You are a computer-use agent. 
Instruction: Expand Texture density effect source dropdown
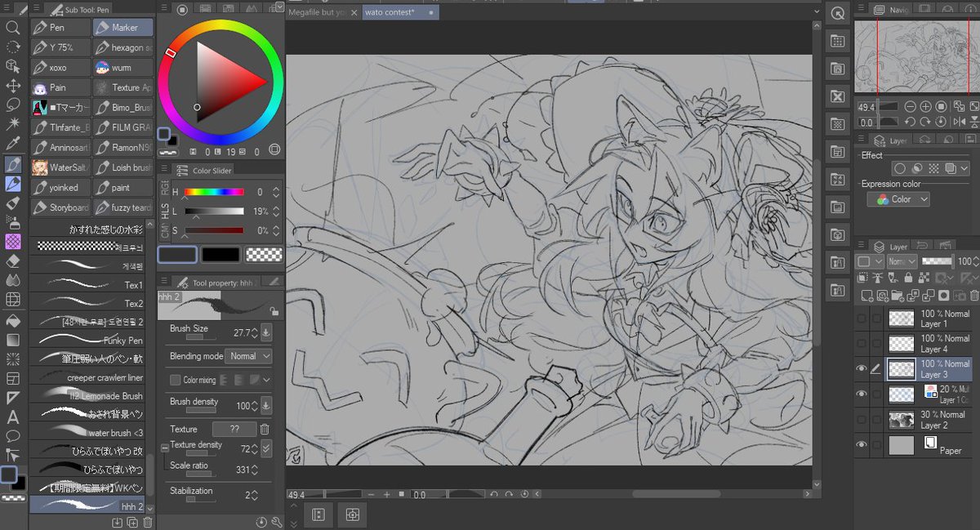(x=266, y=448)
